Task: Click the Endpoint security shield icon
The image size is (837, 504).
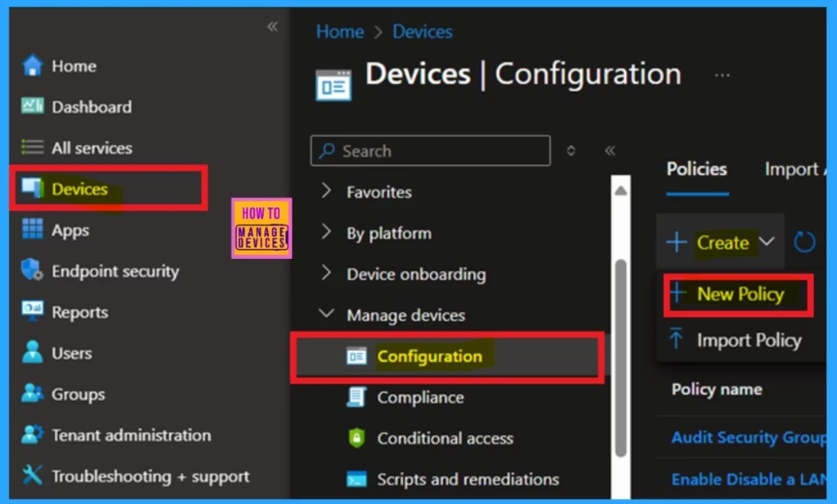Action: (x=32, y=270)
